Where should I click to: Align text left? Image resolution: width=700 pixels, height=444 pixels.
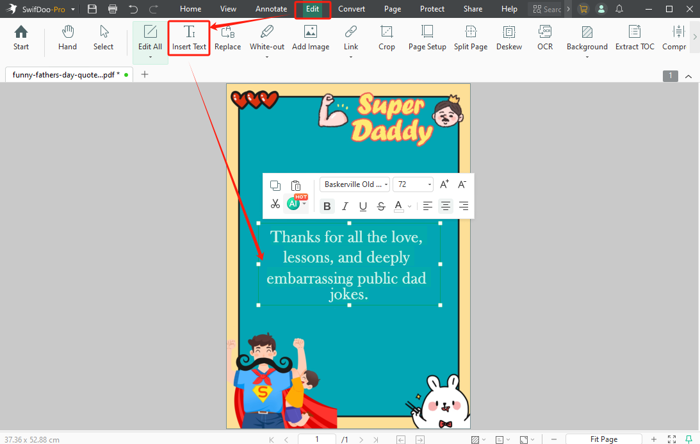point(427,206)
